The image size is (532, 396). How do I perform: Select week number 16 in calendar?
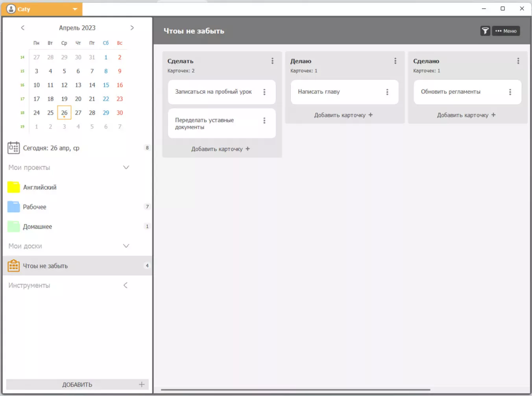tap(22, 85)
